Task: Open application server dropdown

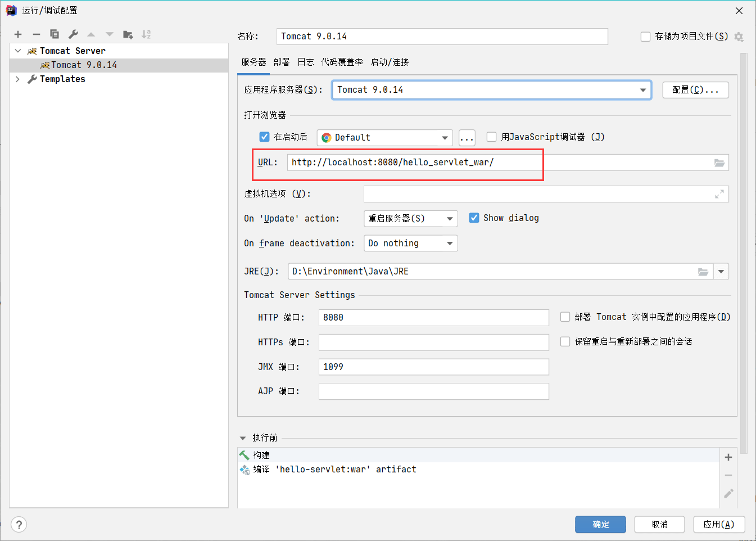Action: pos(492,90)
